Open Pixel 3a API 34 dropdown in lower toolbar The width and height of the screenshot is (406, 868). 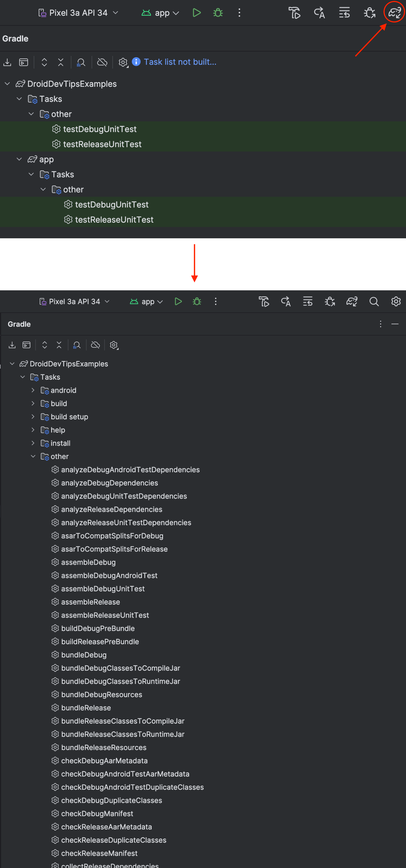tap(75, 302)
